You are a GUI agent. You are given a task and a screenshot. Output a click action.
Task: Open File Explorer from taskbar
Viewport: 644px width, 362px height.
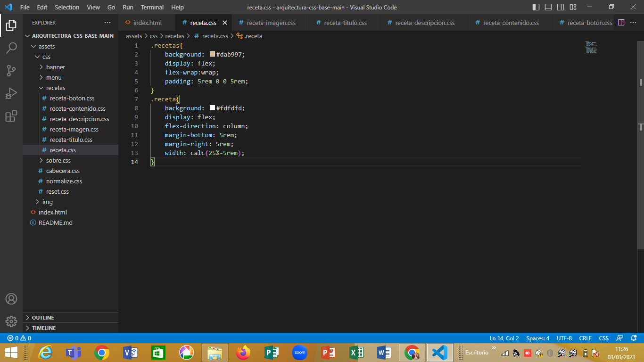[215, 353]
